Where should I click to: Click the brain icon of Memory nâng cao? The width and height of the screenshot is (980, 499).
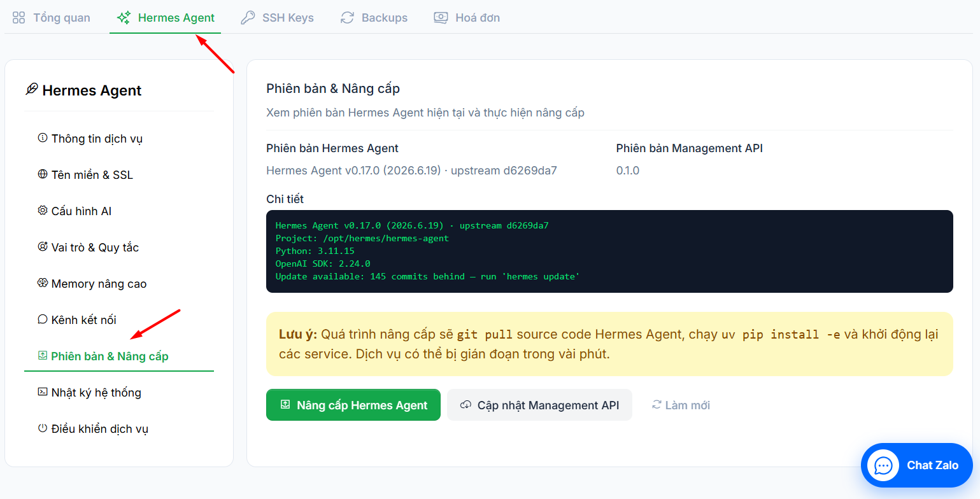[43, 283]
